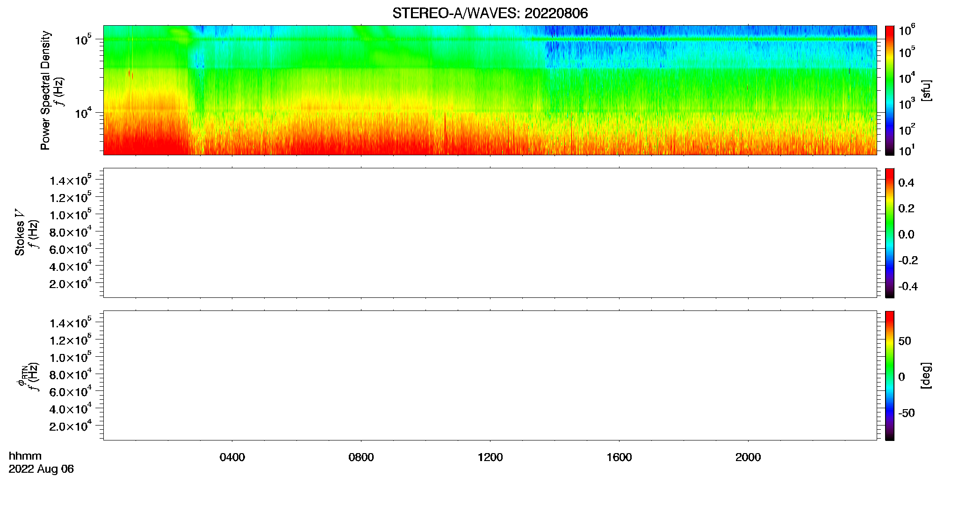Viewport: 980px width, 505px height.
Task: Click the 1.0×10^5 tick in phi RTN panel
Action: click(x=71, y=357)
